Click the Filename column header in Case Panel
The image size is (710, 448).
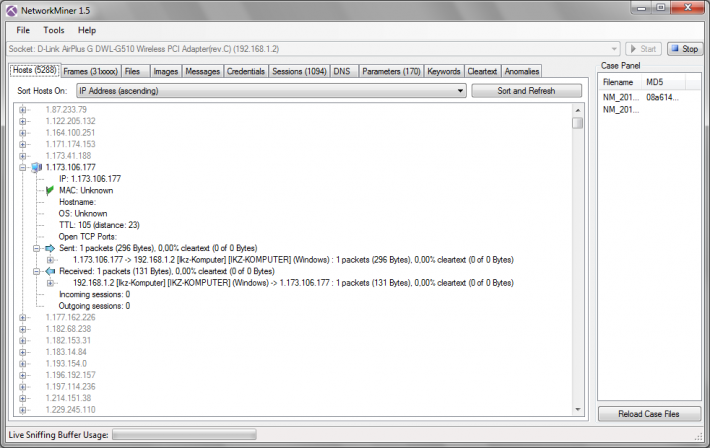click(620, 82)
